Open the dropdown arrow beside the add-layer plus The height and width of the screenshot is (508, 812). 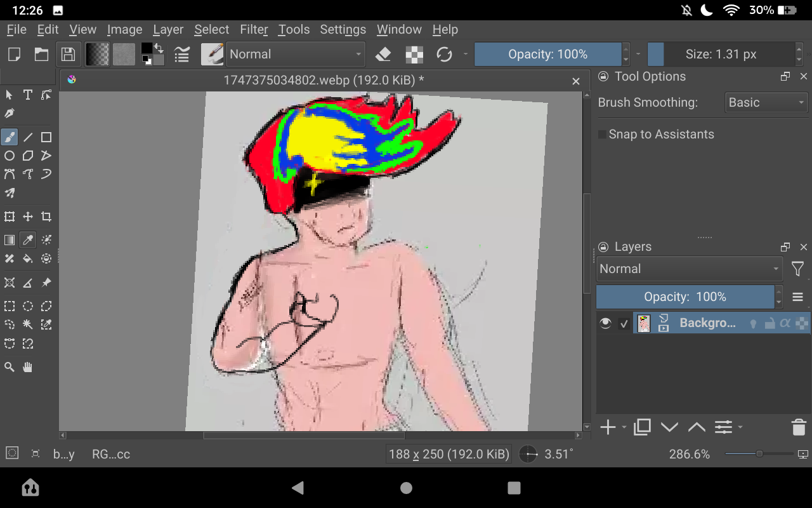[x=625, y=427]
